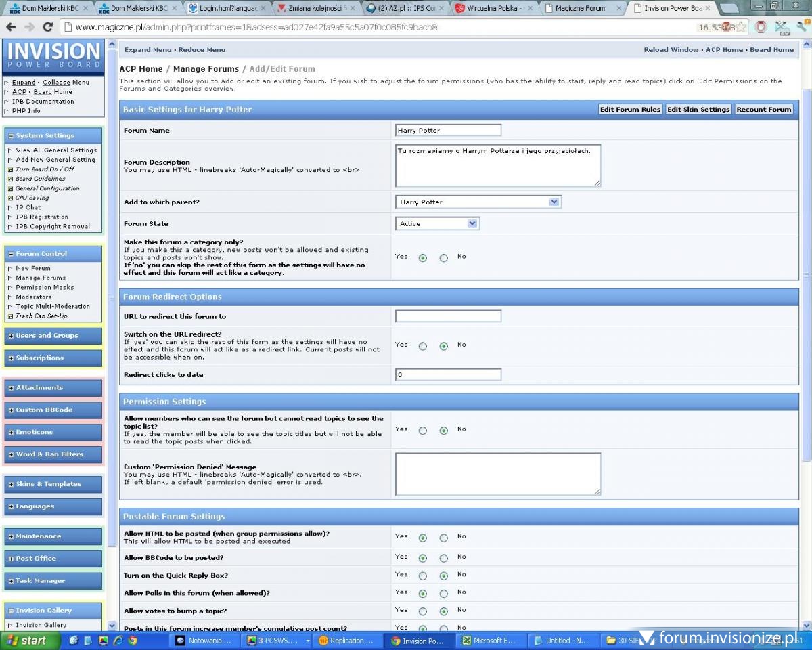Click the Recount Forum button
This screenshot has height=650, width=812.
click(763, 109)
